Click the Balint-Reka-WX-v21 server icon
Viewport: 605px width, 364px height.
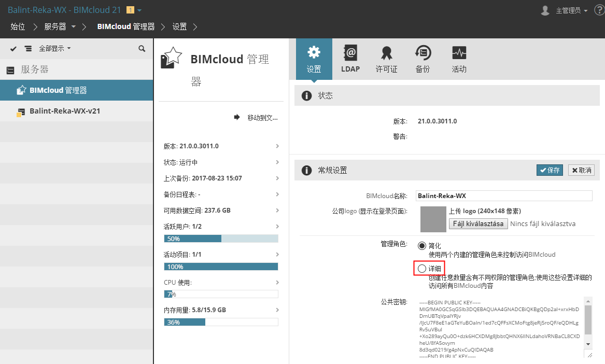coord(21,113)
